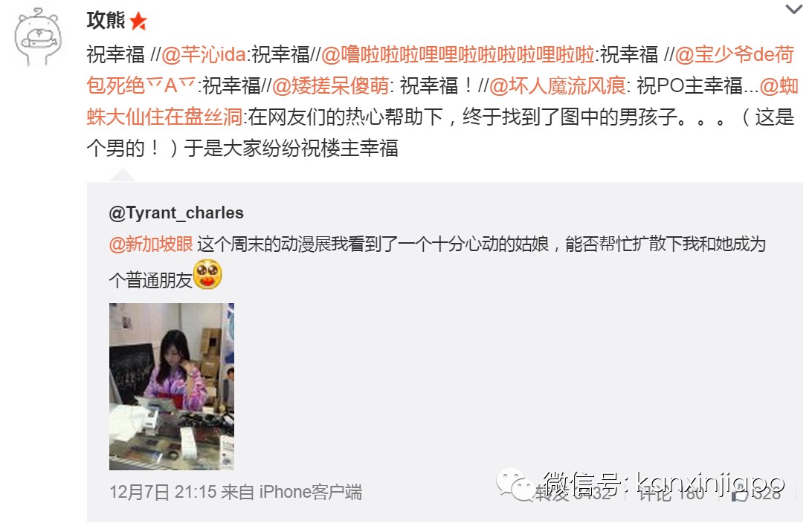Click the heart-eyes emoji face
This screenshot has height=526, width=812.
click(207, 274)
